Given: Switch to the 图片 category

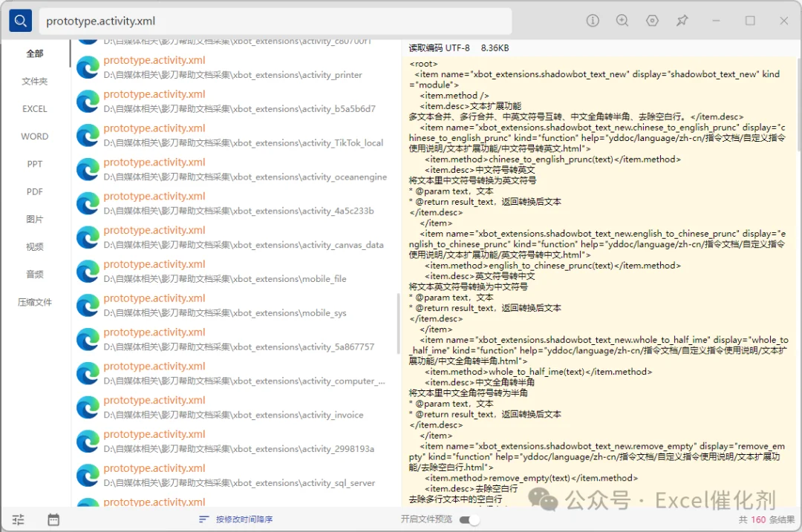Looking at the screenshot, I should coord(35,219).
